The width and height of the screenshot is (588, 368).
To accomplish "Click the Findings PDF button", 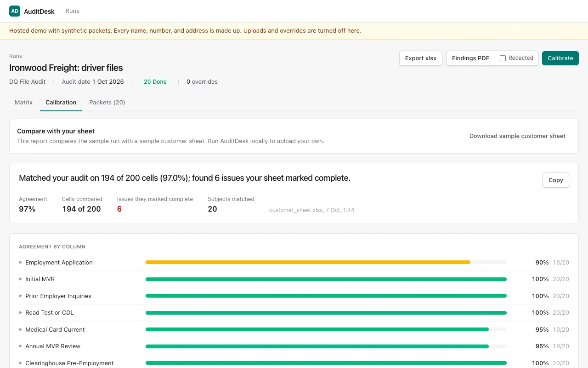I will [x=470, y=58].
